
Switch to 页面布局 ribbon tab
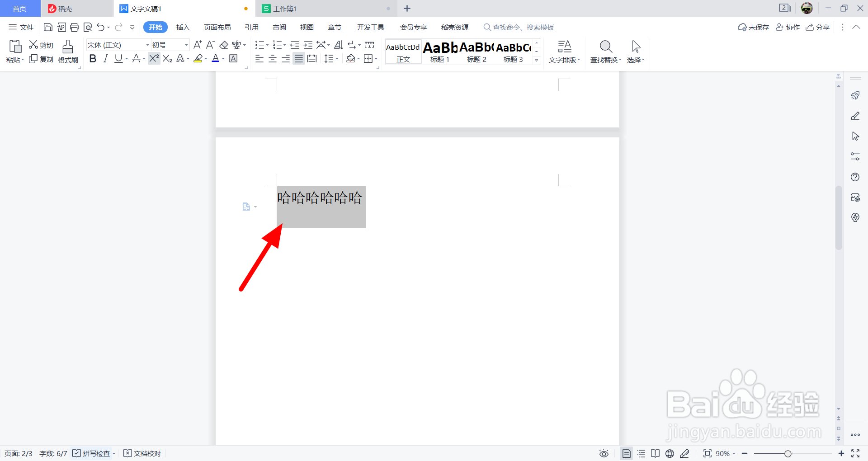tap(217, 28)
